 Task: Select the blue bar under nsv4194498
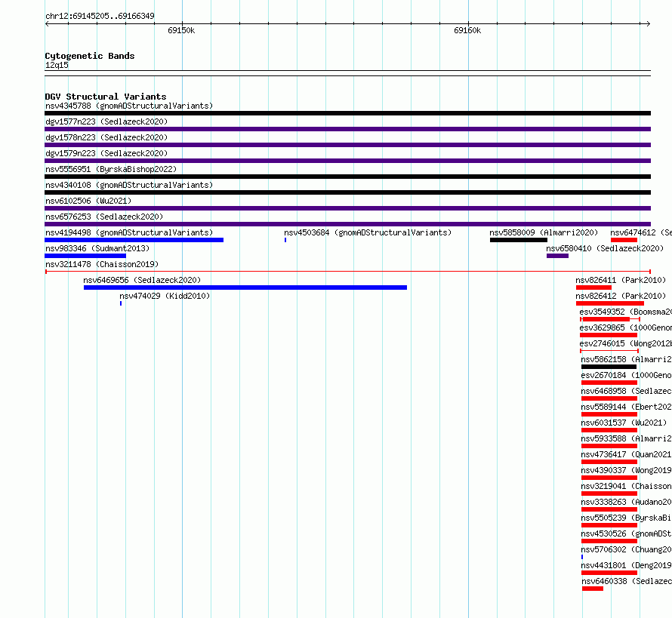(134, 240)
